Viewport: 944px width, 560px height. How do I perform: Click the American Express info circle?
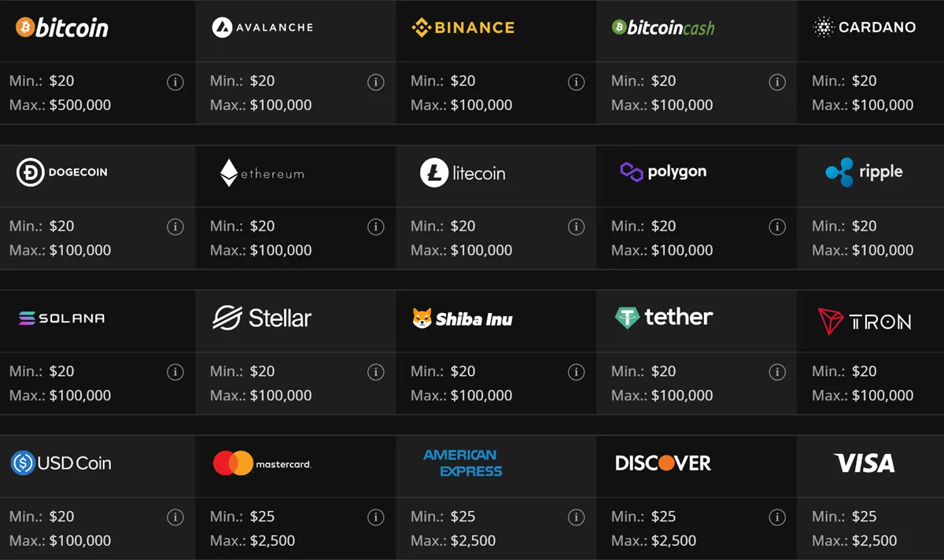coord(577,518)
